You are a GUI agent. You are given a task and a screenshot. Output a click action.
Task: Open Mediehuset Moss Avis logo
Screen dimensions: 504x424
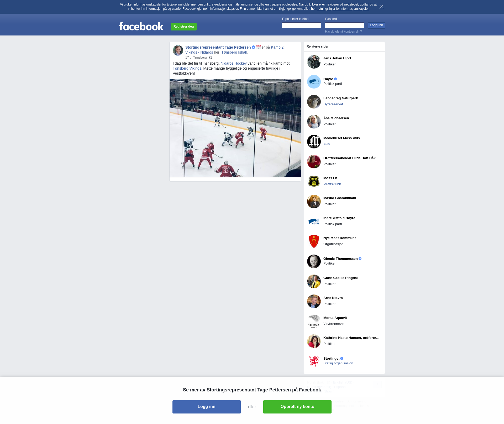click(314, 142)
